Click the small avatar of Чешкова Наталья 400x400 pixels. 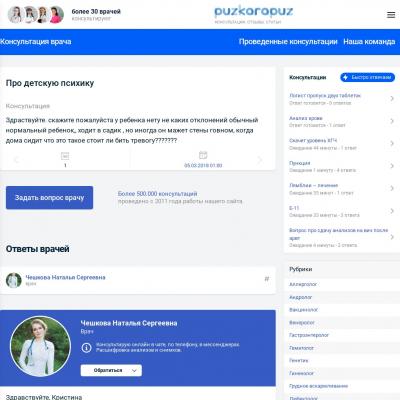pyautogui.click(x=14, y=280)
